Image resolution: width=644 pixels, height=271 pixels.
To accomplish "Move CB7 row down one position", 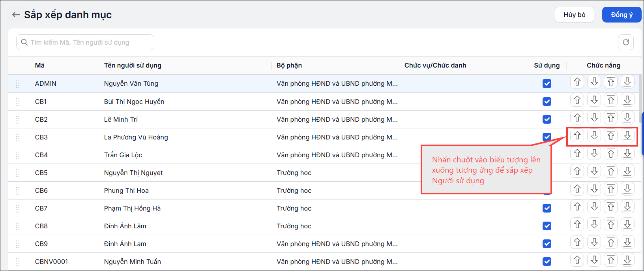I will pyautogui.click(x=594, y=207).
